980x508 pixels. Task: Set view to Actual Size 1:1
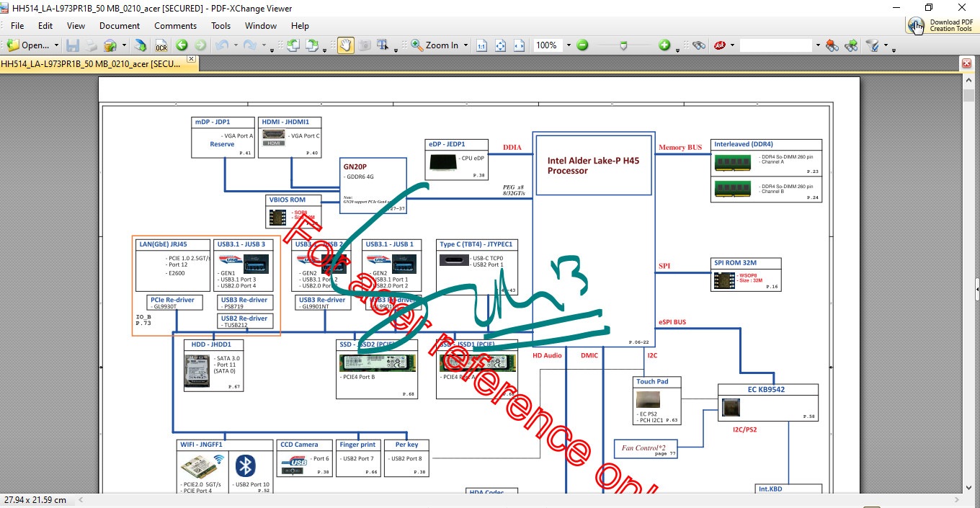click(481, 45)
